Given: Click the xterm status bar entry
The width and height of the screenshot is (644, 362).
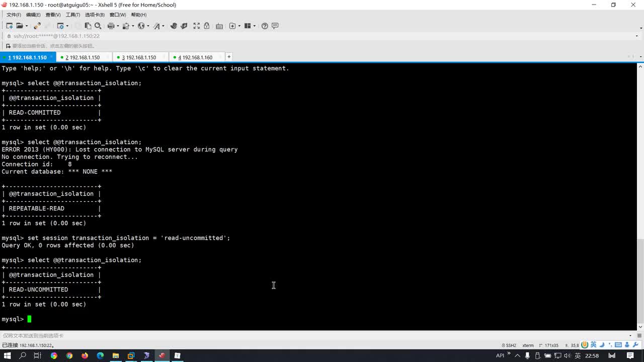Looking at the screenshot, I should [528, 345].
